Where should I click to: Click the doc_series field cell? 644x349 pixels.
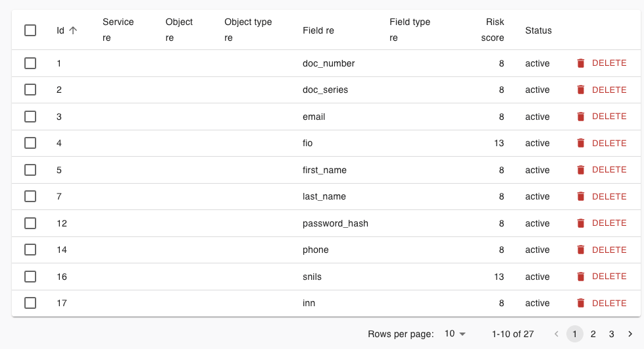click(325, 90)
